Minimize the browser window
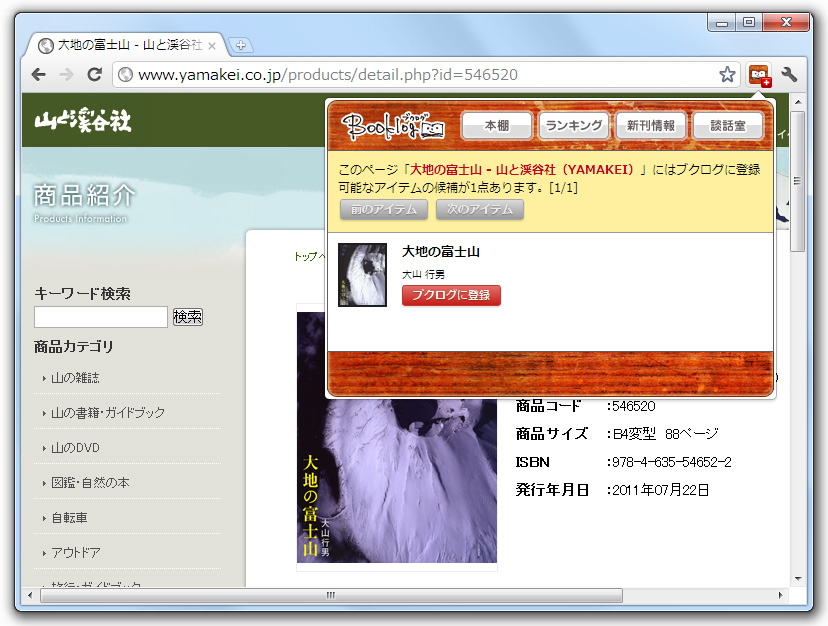 (722, 22)
